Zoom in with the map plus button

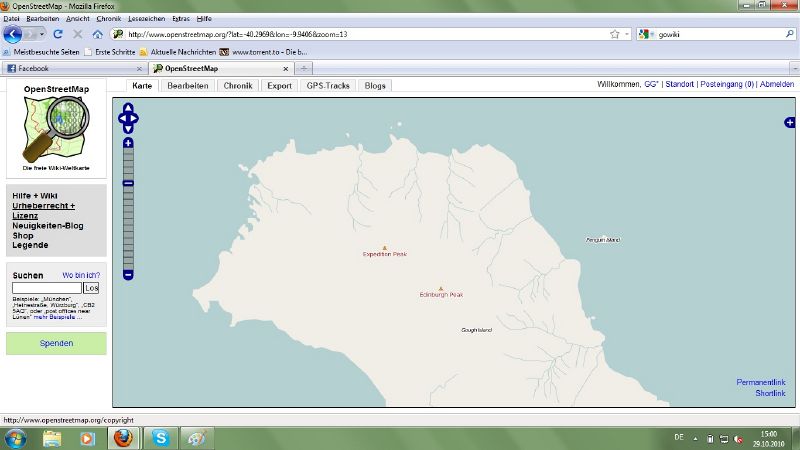(x=128, y=143)
